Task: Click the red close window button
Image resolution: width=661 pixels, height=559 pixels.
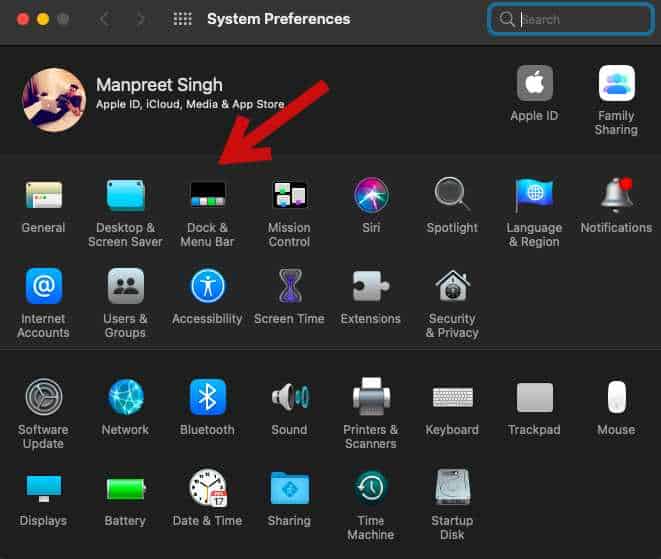Action: pos(23,19)
